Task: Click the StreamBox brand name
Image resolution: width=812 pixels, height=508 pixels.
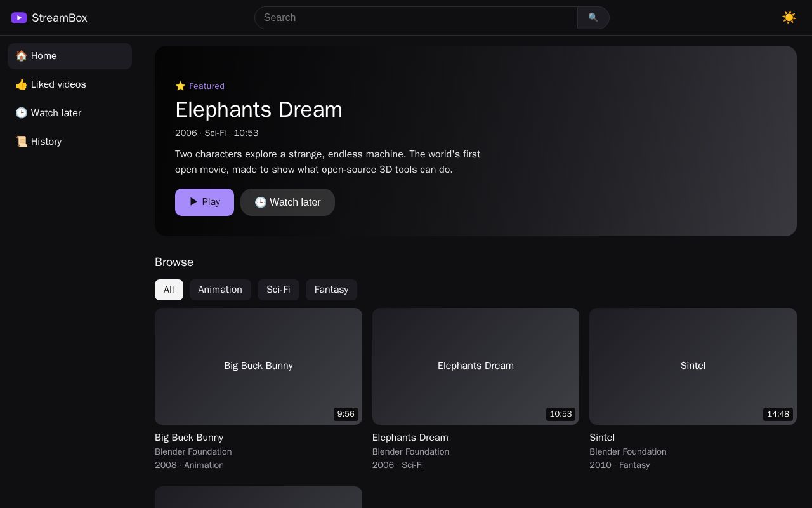Action: (60, 18)
